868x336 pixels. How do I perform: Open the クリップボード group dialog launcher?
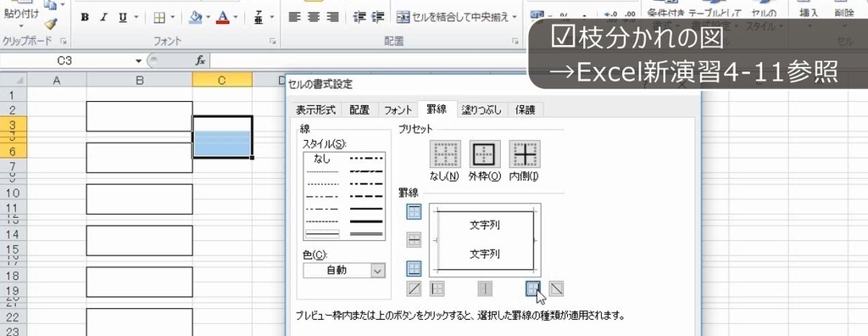pyautogui.click(x=63, y=41)
